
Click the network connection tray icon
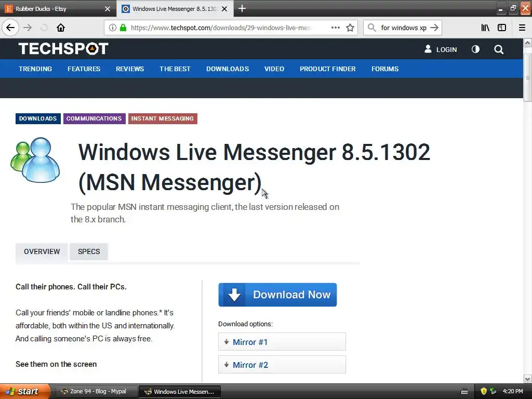click(x=493, y=392)
